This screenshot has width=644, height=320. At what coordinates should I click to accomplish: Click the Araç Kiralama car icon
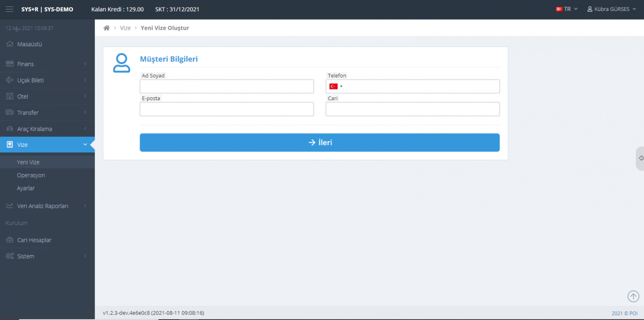10,129
